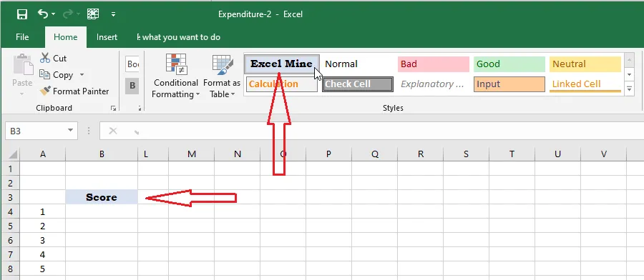Apply the Explanatory text style

pyautogui.click(x=434, y=84)
